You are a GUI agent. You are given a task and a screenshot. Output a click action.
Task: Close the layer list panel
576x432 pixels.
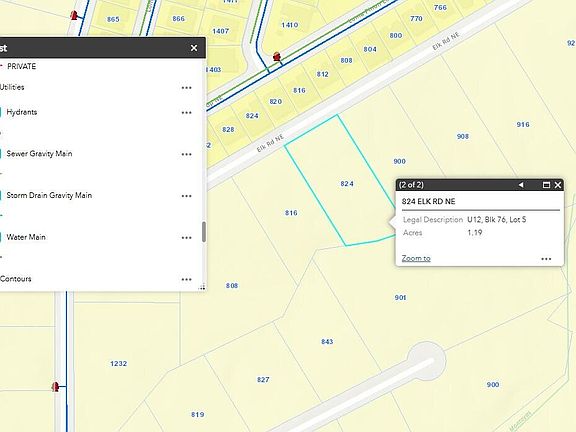coord(194,48)
